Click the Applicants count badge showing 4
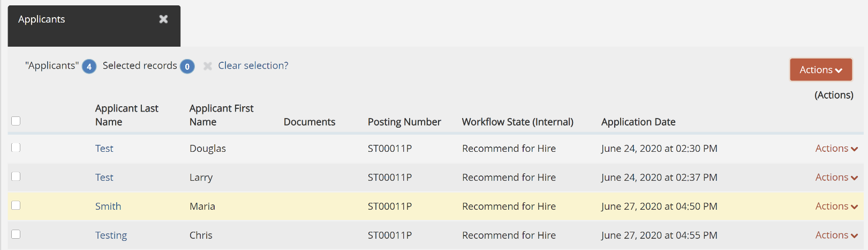Screen dimensions: 868x250 tap(89, 67)
